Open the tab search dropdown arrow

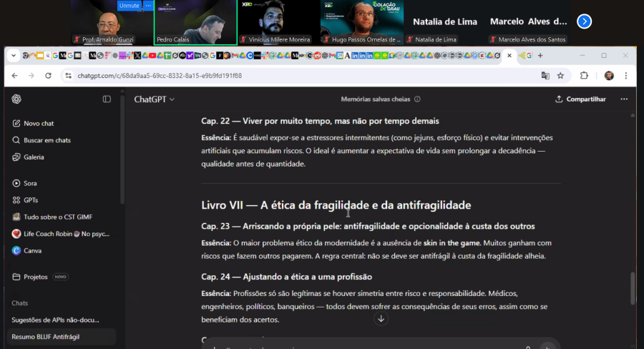[14, 55]
